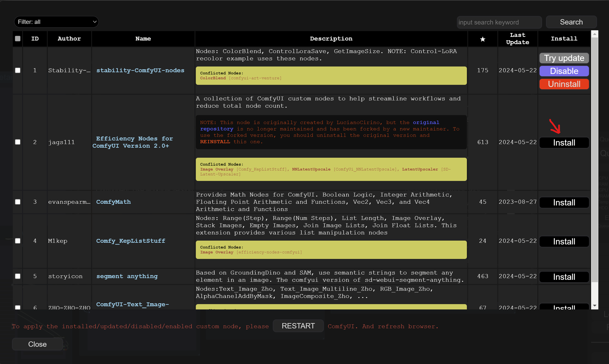Install the segment anything extension
Viewport: 609px width, 364px height.
pyautogui.click(x=564, y=277)
